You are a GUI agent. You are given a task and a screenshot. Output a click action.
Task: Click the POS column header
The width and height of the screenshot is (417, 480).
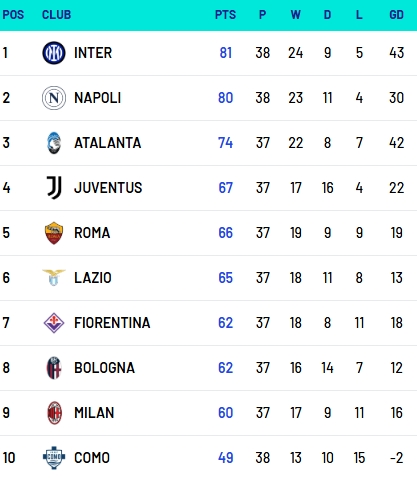tap(13, 15)
